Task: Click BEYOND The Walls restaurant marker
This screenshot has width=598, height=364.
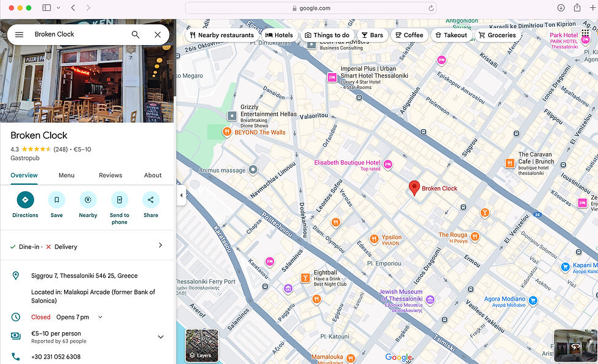Action: tap(227, 132)
